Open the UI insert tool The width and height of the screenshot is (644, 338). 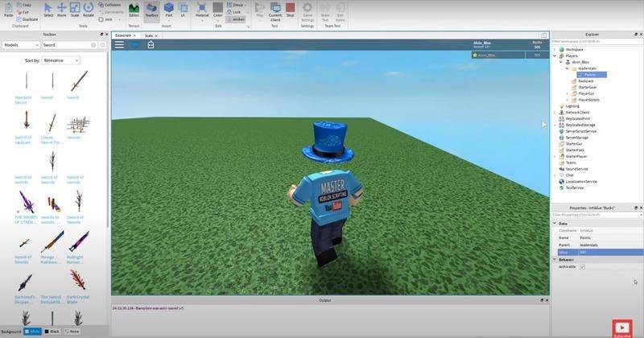[184, 10]
